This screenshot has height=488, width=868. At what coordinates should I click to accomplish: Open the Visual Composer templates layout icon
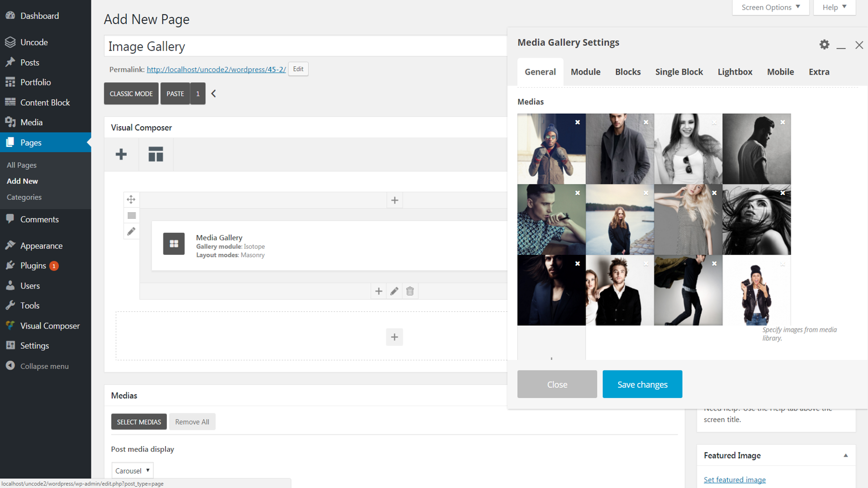[x=156, y=154]
